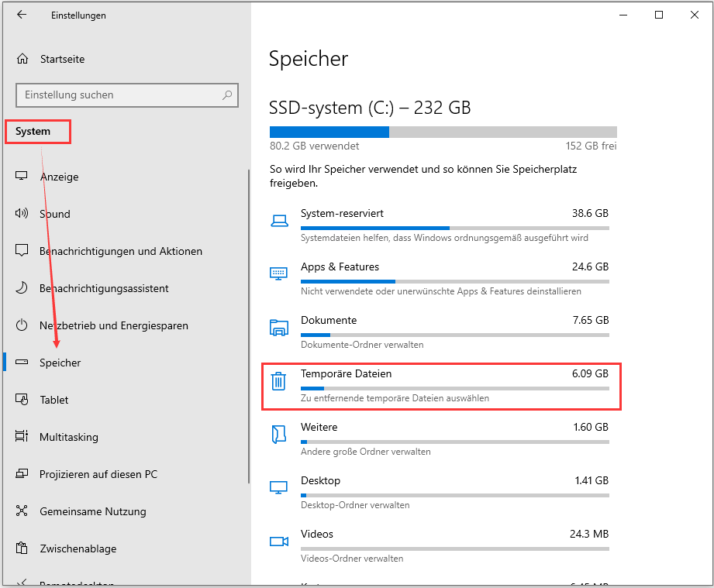Open Netzbetrieb und Energiesparen power icon
This screenshot has height=588, width=714.
(x=22, y=325)
